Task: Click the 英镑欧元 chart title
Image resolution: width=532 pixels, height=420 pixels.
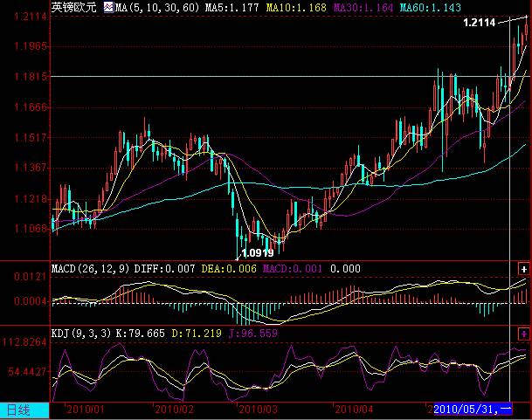Action: [x=74, y=7]
